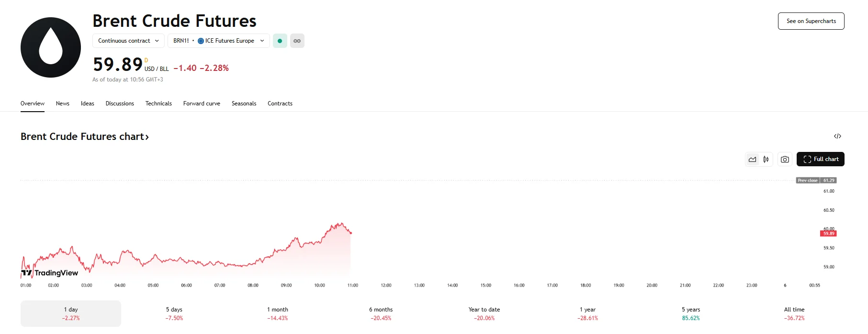
Task: Click the TradingView logo on chart
Action: [50, 273]
